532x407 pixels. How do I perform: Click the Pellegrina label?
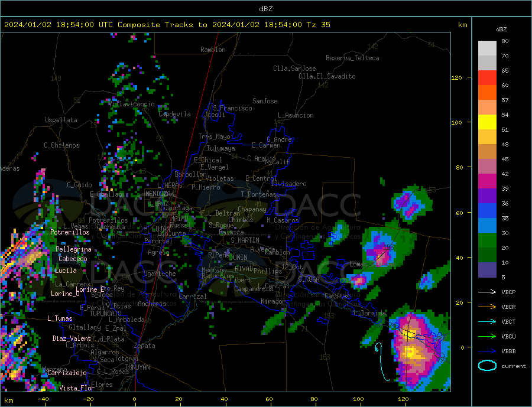tap(74, 249)
